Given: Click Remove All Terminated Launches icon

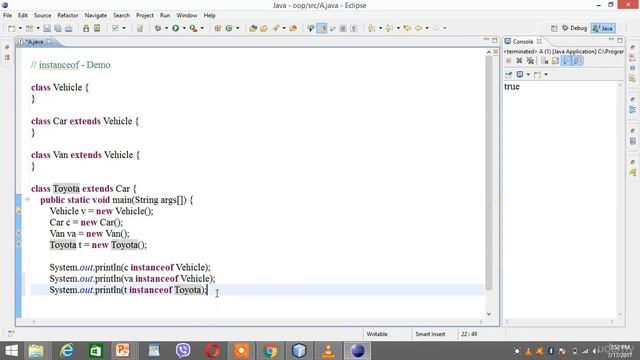Looking at the screenshot, I should point(530,61).
